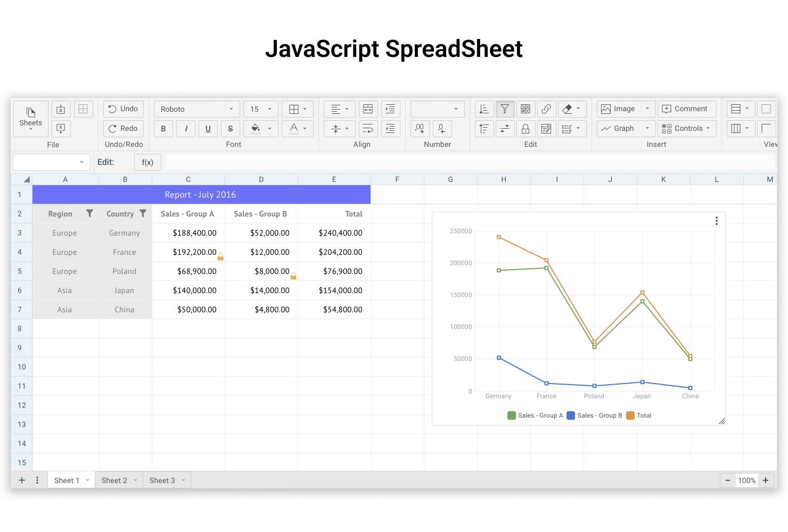Toggle Total legend series in chart
Screen dimensions: 788x532
(639, 415)
